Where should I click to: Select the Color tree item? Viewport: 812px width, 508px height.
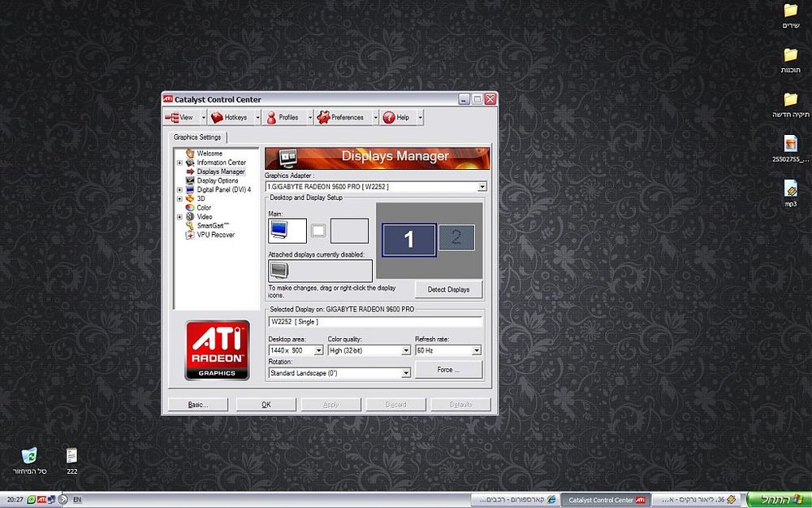(204, 207)
